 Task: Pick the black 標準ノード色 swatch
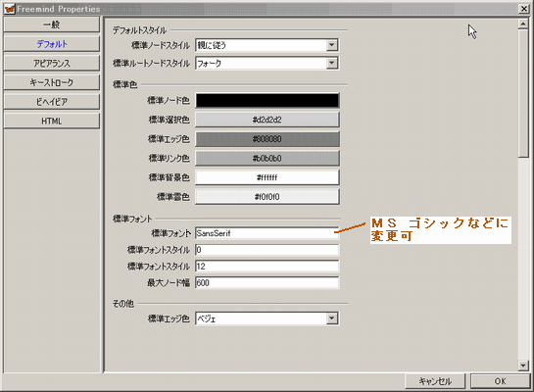point(267,101)
